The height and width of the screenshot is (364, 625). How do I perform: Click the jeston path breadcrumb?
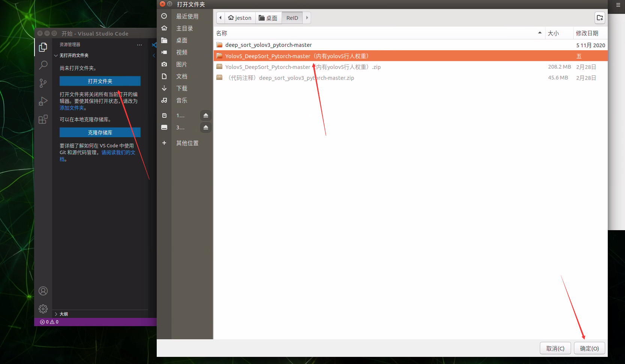click(x=240, y=18)
